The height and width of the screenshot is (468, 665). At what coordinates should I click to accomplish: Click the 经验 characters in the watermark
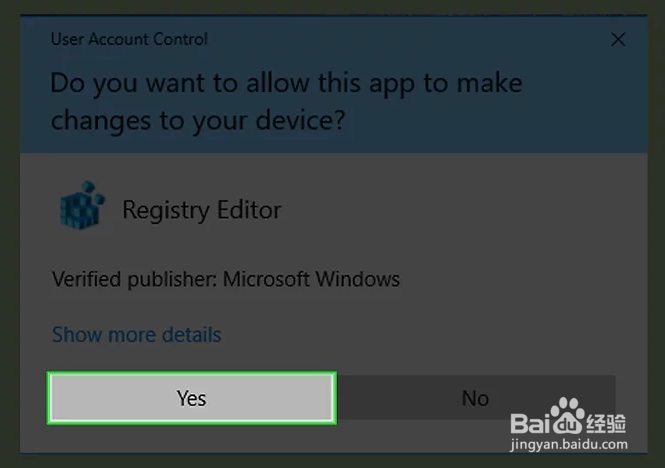[x=606, y=423]
